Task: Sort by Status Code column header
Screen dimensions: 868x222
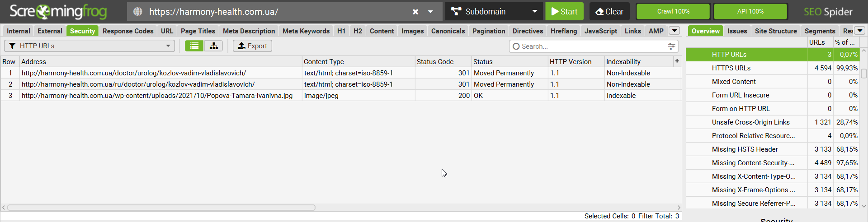Action: 443,61
